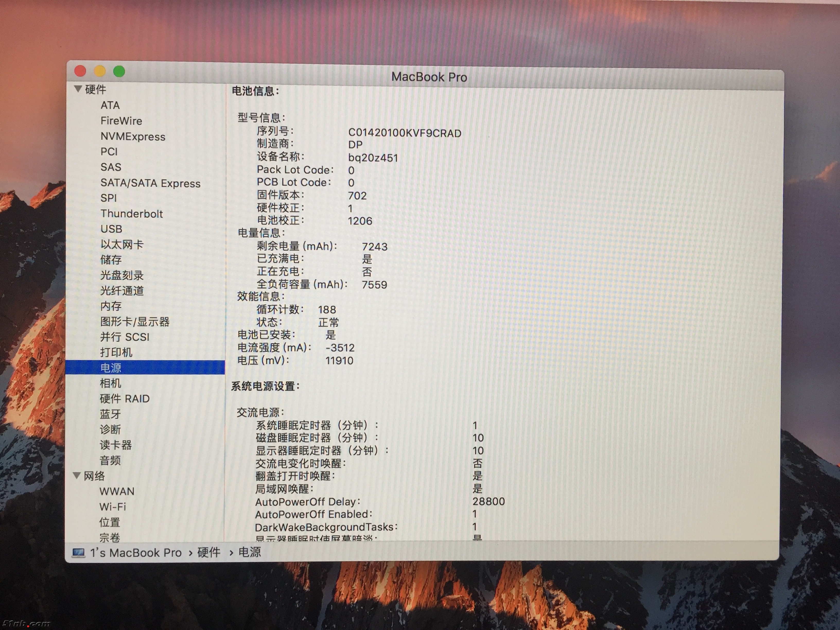Click the laptop icon in path bar
This screenshot has width=840, height=630.
point(78,553)
